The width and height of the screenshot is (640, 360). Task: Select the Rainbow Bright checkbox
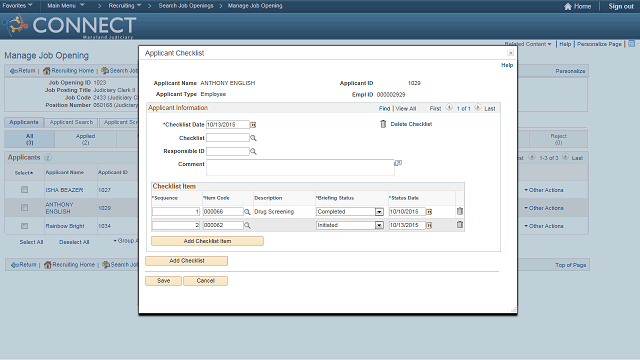(x=24, y=226)
